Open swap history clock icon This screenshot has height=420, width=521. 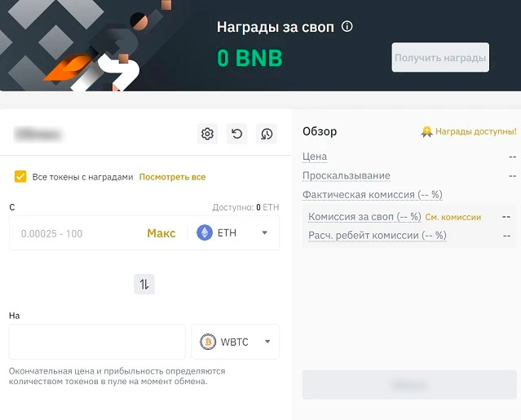[x=267, y=134]
